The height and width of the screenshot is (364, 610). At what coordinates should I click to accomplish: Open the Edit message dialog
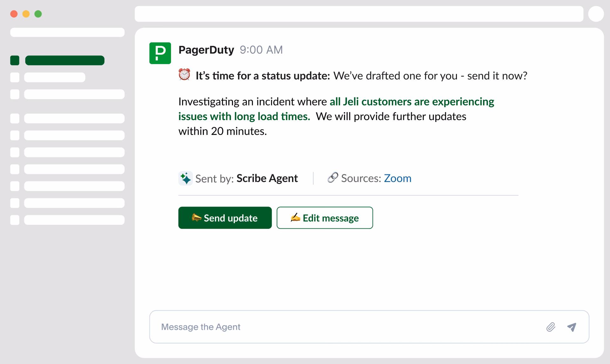pos(325,218)
